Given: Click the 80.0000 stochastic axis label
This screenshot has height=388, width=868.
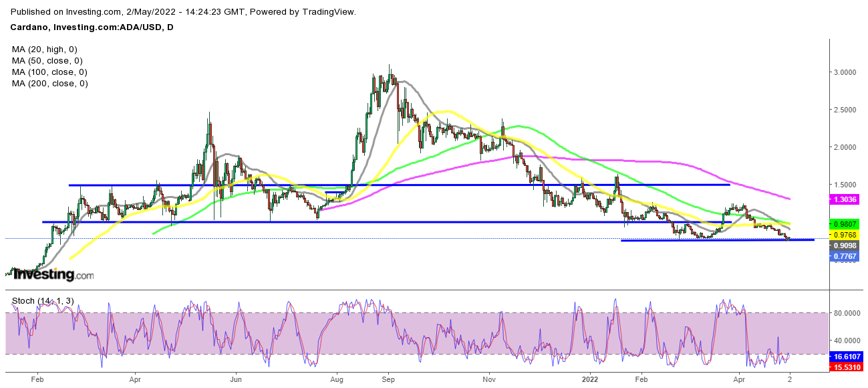Looking at the screenshot, I should (x=847, y=312).
